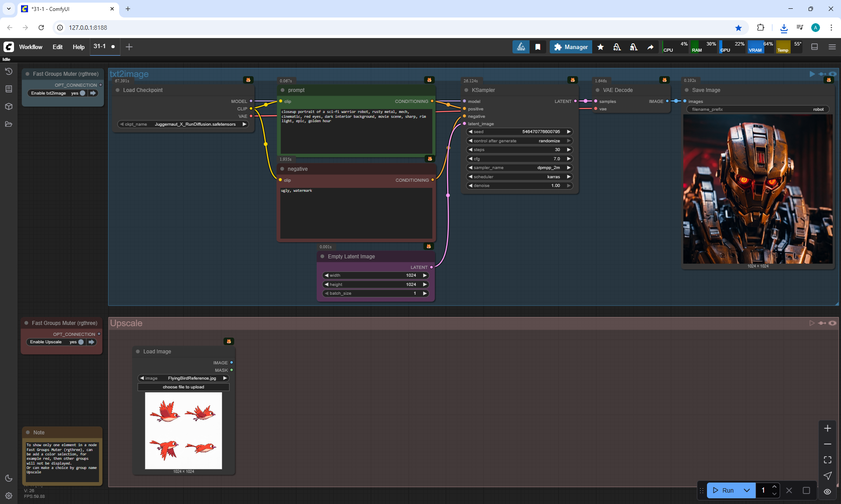Click the share arrow icon in toolbar
The height and width of the screenshot is (504, 841).
(650, 47)
